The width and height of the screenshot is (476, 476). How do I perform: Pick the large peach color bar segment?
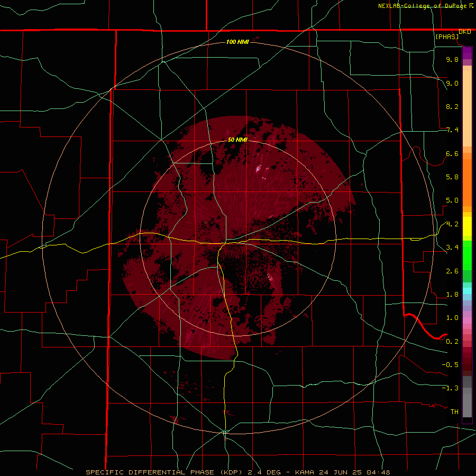(x=467, y=108)
